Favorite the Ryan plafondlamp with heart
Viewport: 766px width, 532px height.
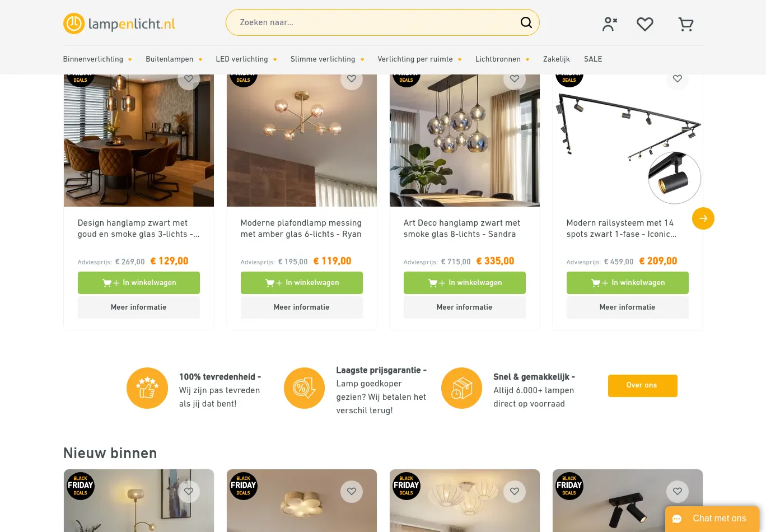coord(352,79)
